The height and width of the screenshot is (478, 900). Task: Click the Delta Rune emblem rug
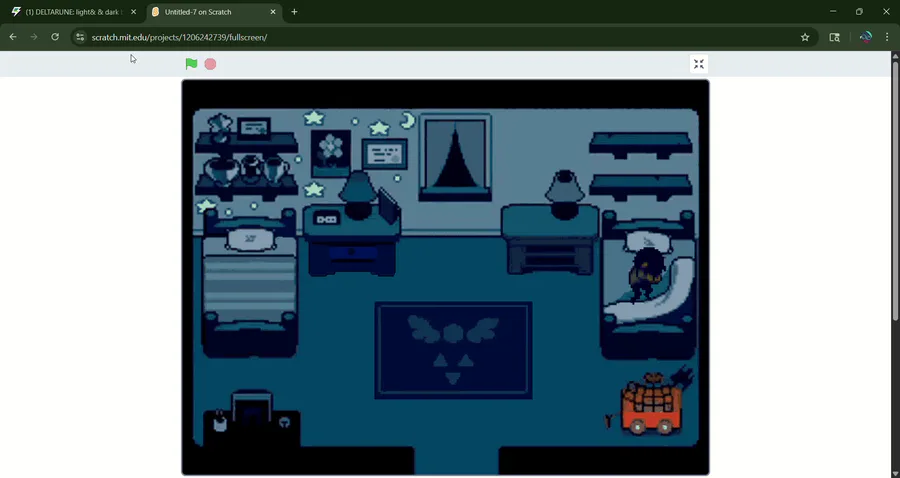click(x=453, y=350)
